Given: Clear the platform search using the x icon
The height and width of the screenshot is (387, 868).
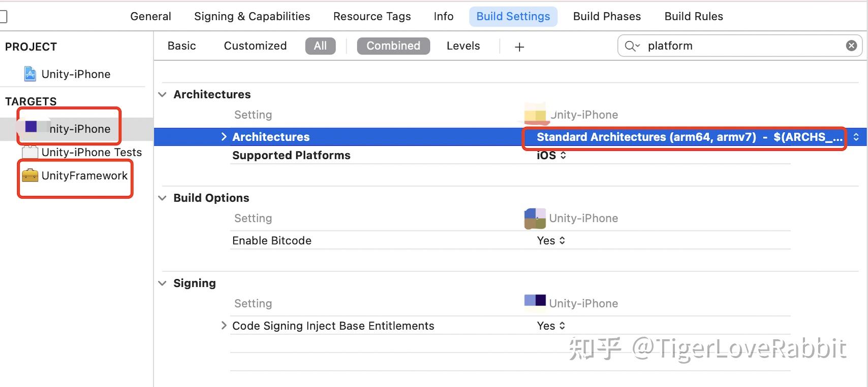Looking at the screenshot, I should click(851, 45).
